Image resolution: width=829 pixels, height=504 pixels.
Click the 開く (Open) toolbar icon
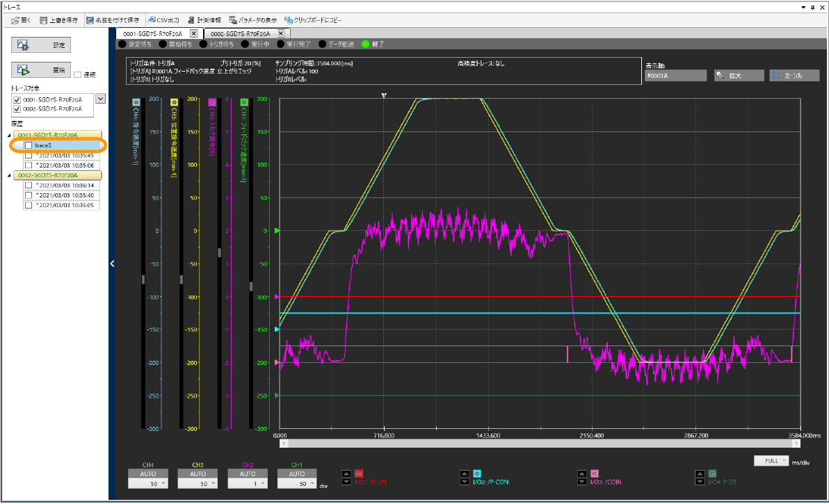click(15, 20)
